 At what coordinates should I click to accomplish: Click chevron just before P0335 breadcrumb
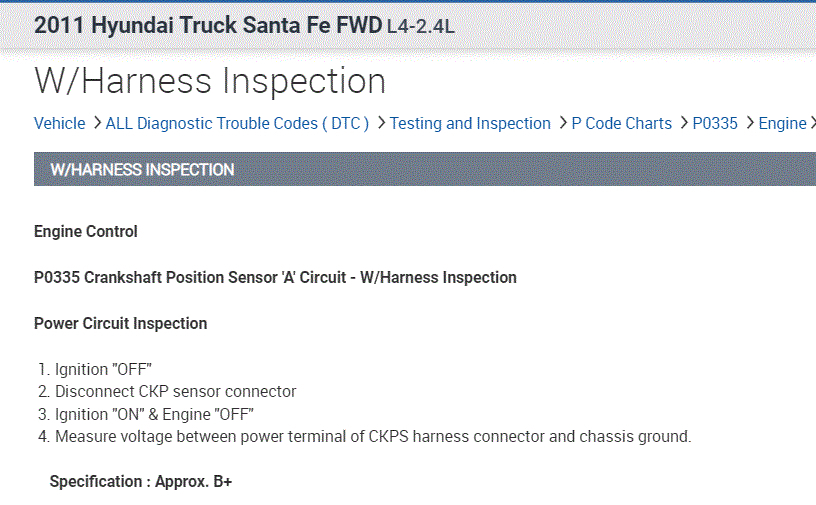click(x=684, y=123)
